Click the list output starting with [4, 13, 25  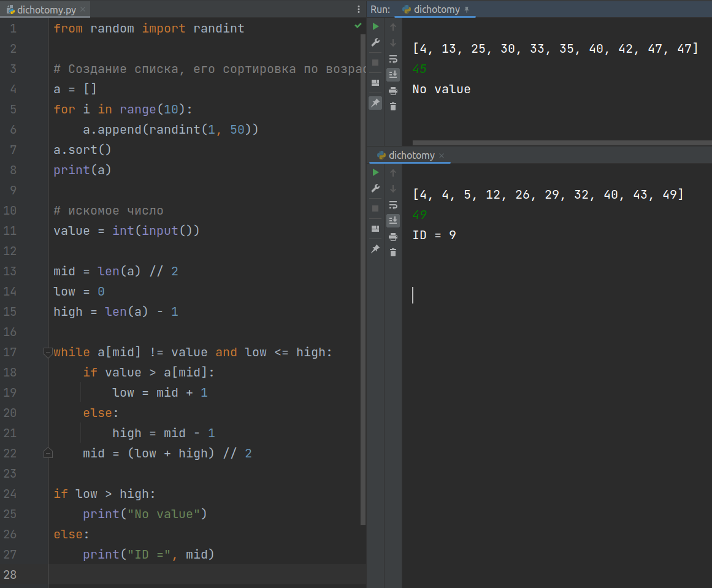pos(556,48)
